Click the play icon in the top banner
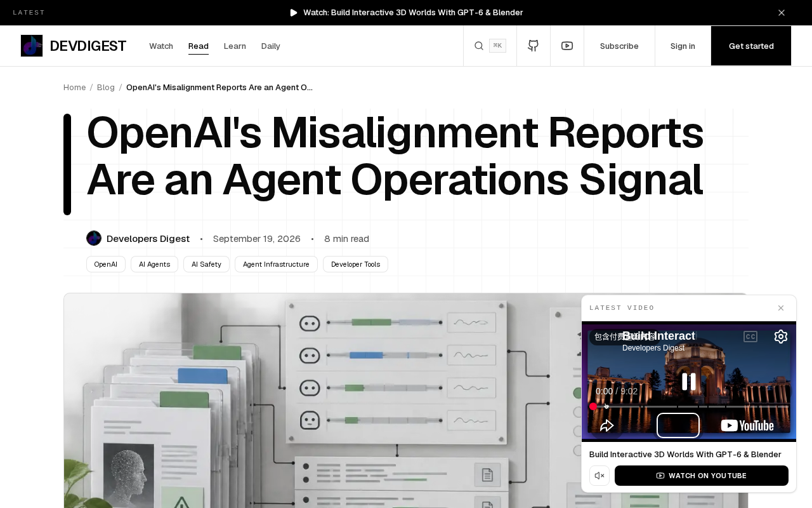Image resolution: width=812 pixels, height=508 pixels. click(294, 13)
